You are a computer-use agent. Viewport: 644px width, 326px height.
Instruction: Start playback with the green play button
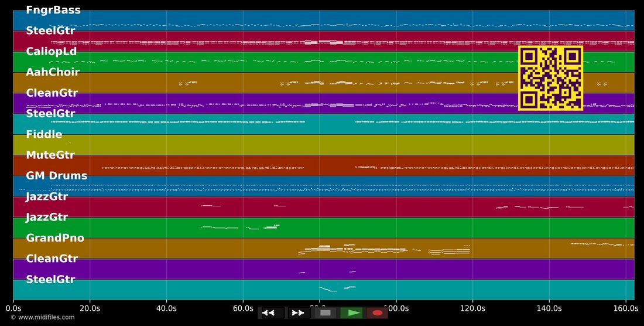(x=352, y=313)
